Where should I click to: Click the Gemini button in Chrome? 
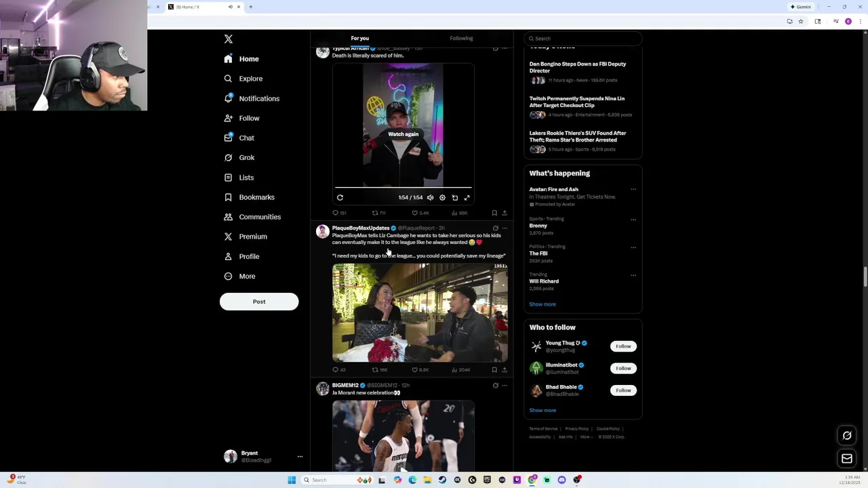[x=801, y=7]
